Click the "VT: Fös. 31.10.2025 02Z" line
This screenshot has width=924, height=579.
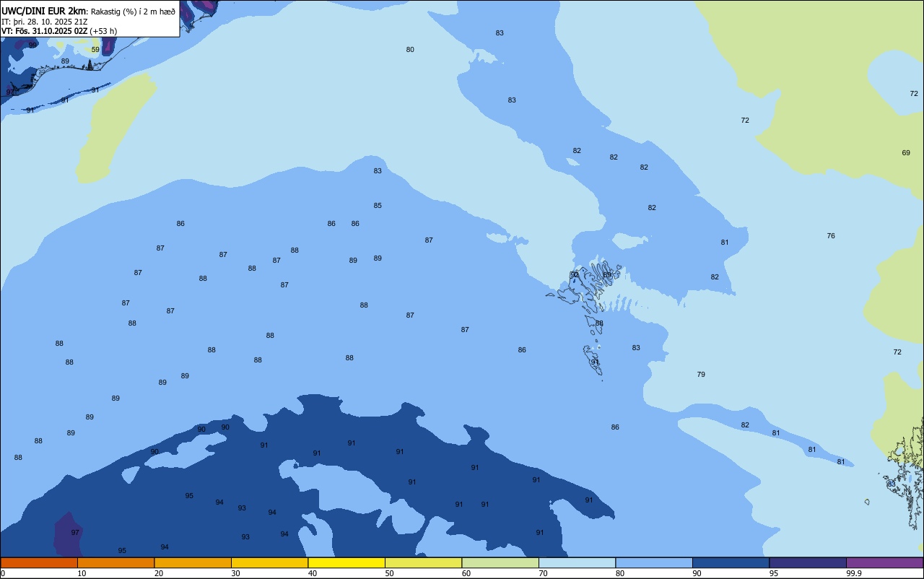(x=45, y=31)
